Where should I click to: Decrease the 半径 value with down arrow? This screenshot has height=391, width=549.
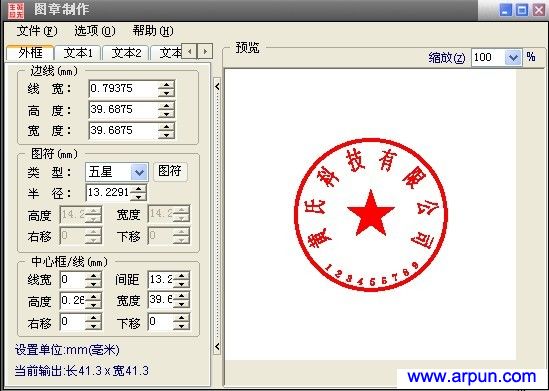tap(139, 196)
